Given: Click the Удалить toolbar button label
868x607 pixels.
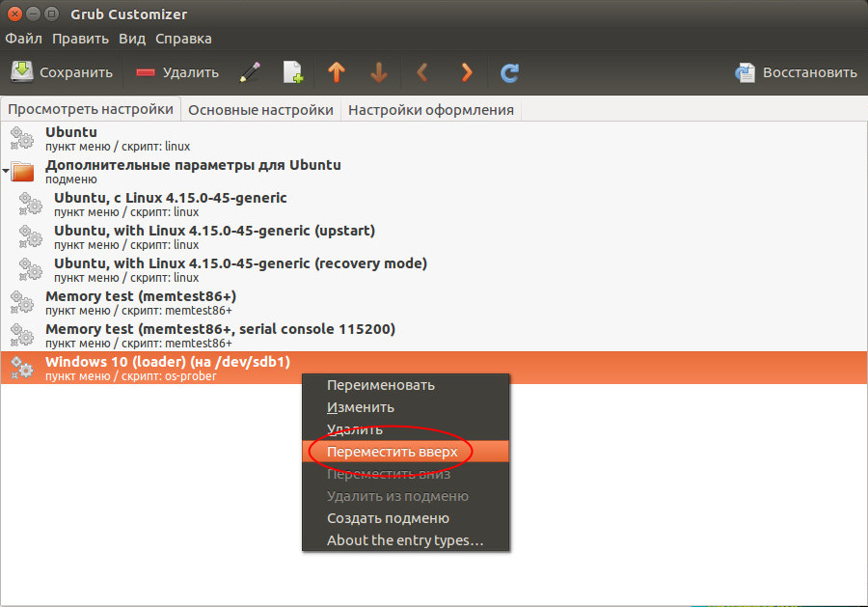Looking at the screenshot, I should 191,72.
